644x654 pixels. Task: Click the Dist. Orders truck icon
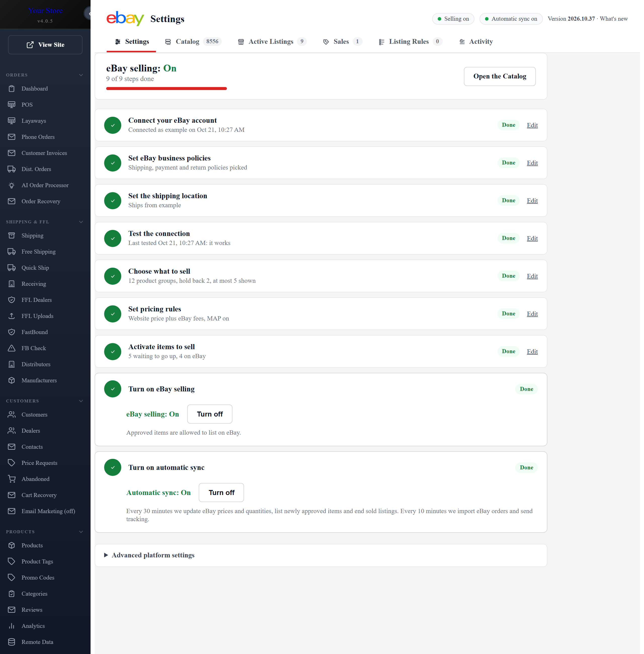[12, 169]
